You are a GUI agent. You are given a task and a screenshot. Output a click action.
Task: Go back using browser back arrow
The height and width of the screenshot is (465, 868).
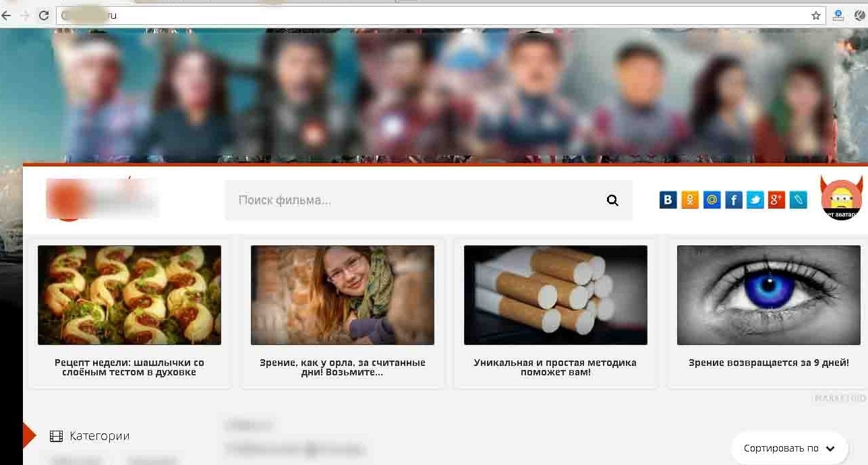click(x=6, y=15)
